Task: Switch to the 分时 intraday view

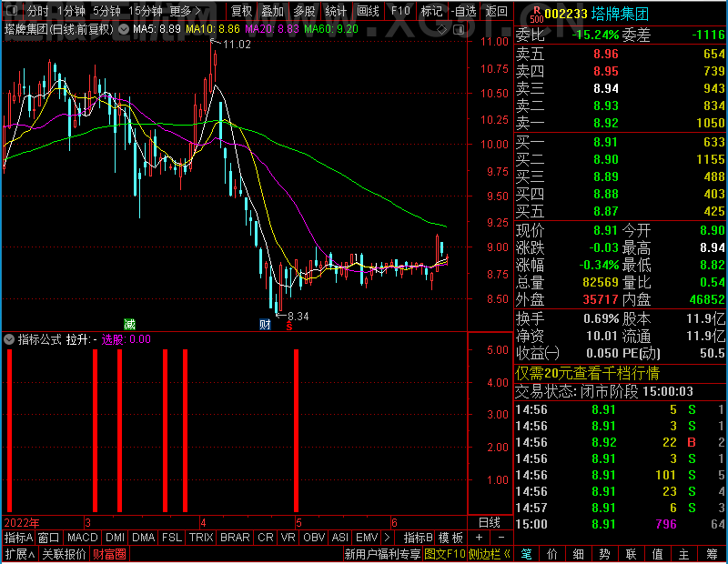Action: coord(37,11)
